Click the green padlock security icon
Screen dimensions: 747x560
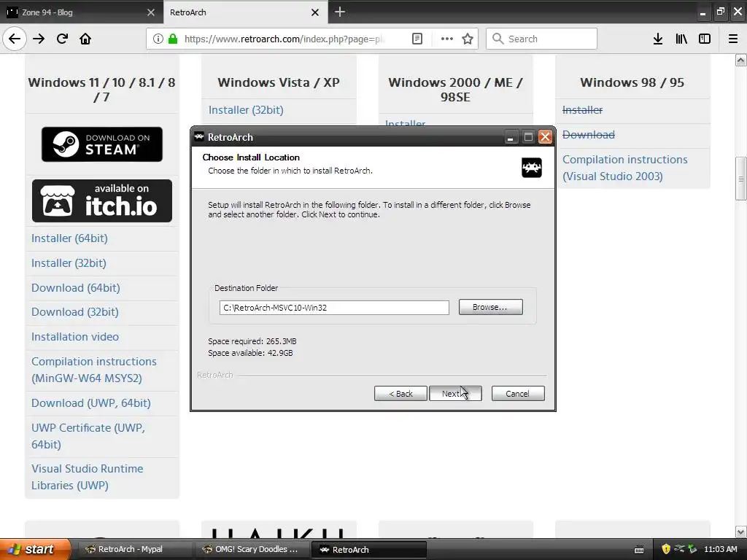click(173, 39)
